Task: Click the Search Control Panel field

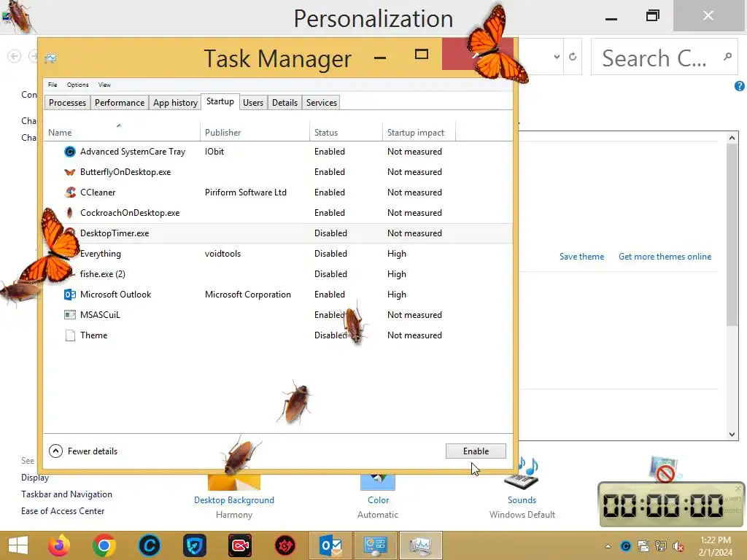Action: coord(664,57)
